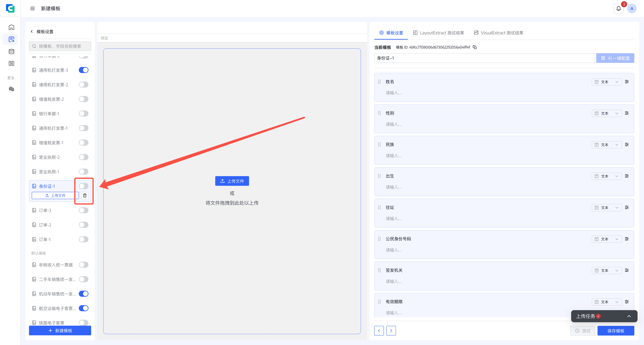Image resolution: width=644 pixels, height=345 pixels.
Task: Open field settings for 性别
Action: click(x=627, y=113)
